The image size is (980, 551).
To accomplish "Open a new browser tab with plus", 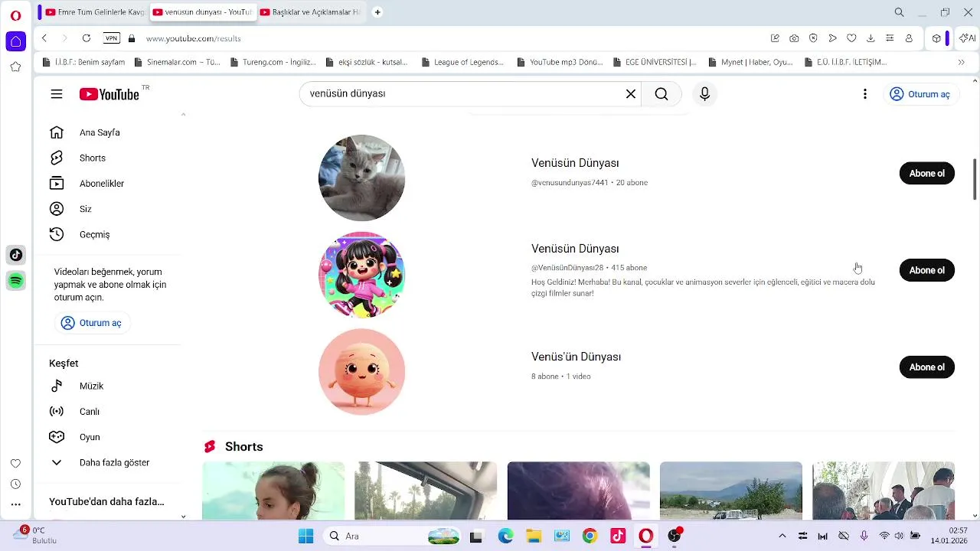I will pos(377,12).
